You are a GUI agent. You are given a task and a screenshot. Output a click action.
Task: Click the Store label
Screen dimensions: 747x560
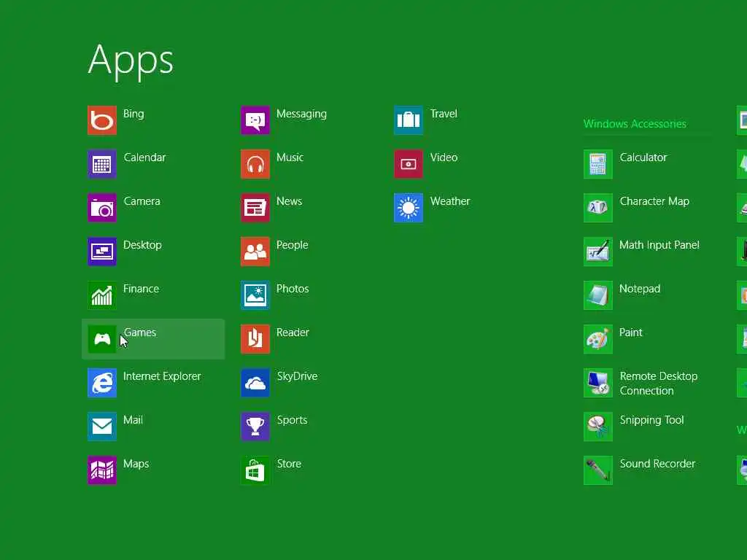[289, 464]
